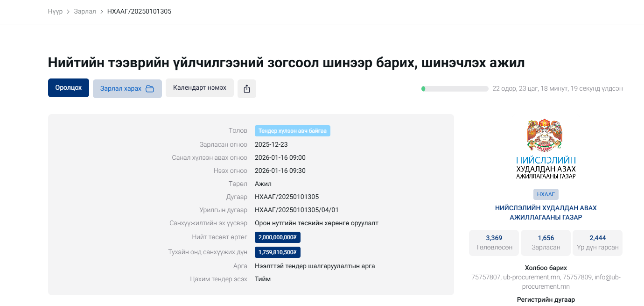Click the 1,759,810,500₮ yearly funding badge
Screen dimensions: 644x306
pos(278,252)
